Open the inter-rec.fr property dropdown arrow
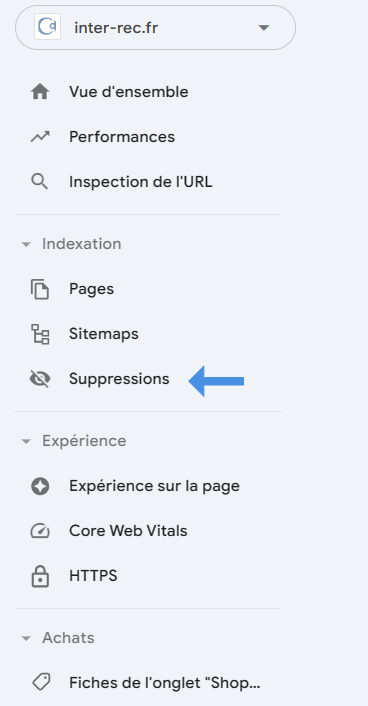The height and width of the screenshot is (706, 368). (264, 28)
